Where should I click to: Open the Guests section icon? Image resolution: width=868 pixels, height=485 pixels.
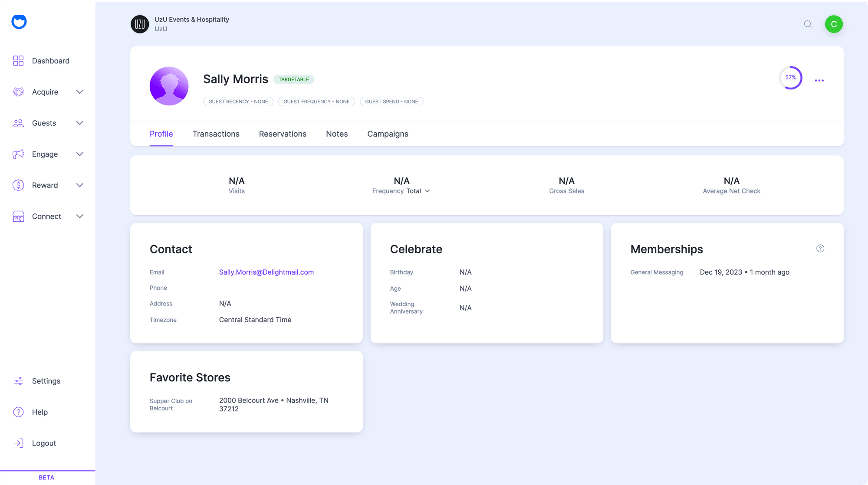tap(18, 123)
